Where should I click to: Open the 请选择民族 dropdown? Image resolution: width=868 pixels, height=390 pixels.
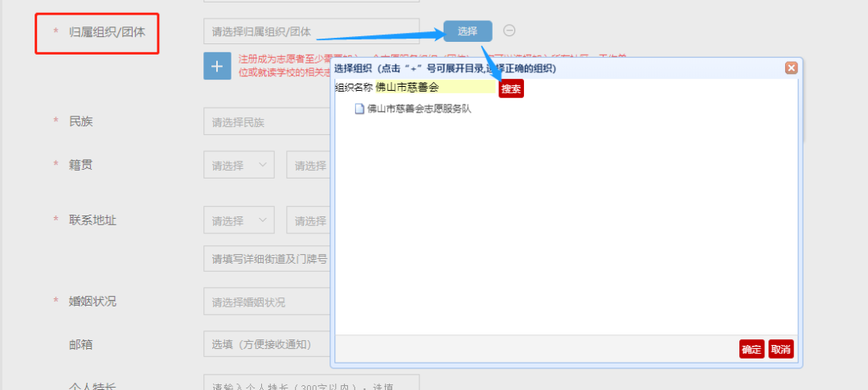coord(268,122)
